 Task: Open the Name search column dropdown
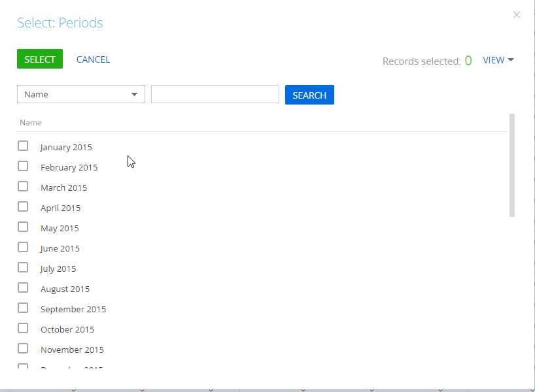81,94
